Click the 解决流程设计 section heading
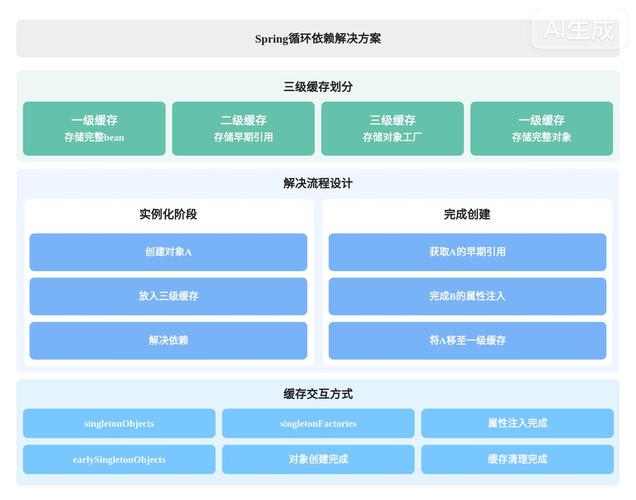Image resolution: width=636 pixels, height=500 pixels. point(318,183)
